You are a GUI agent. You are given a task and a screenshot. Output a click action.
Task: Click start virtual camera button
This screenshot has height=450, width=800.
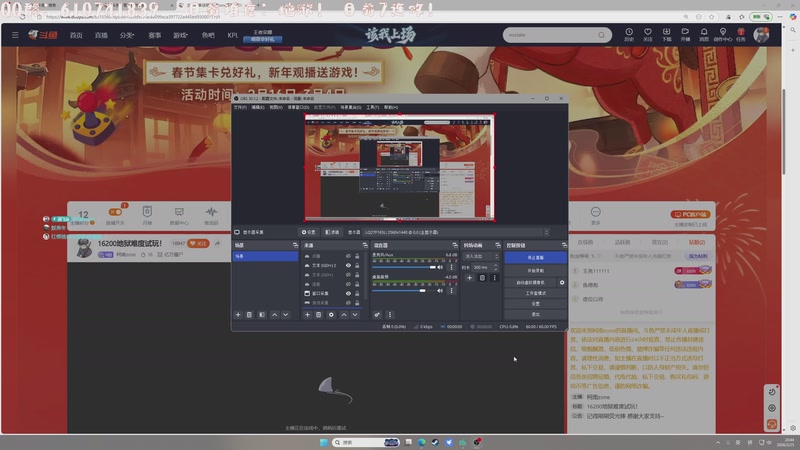click(x=531, y=283)
